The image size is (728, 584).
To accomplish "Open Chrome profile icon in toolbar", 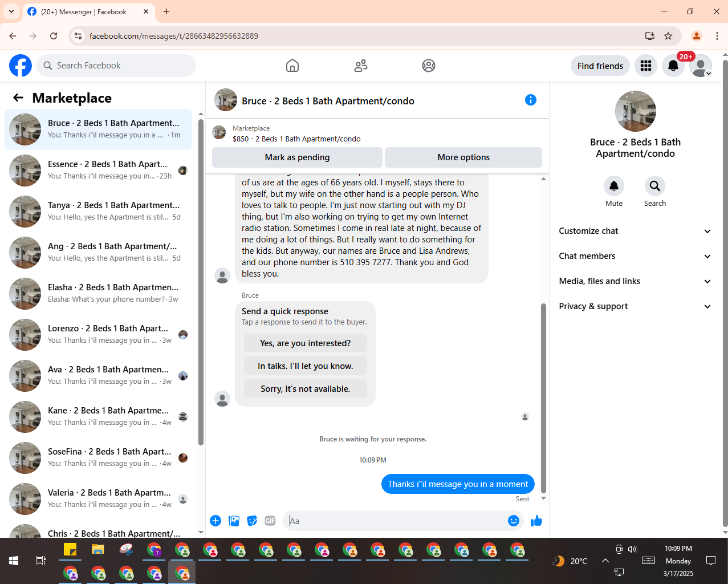I will tap(696, 36).
